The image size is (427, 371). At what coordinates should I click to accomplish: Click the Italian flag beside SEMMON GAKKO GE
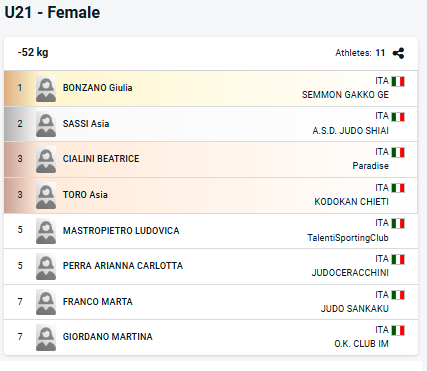pyautogui.click(x=398, y=81)
